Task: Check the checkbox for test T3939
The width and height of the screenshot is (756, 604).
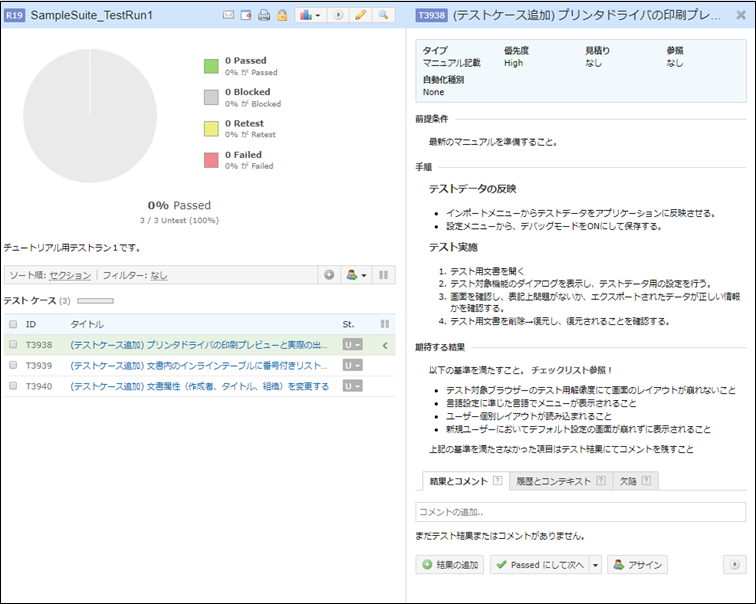Action: (13, 365)
